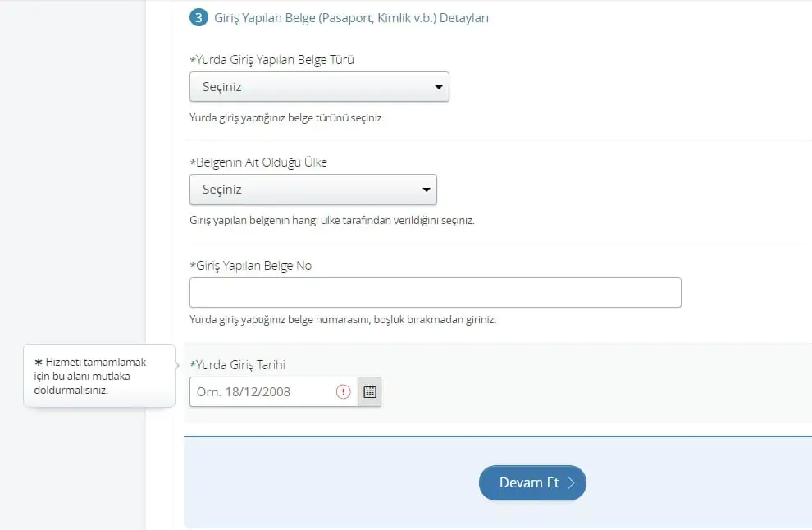812x530 pixels.
Task: Click the Yurda Giriş Yapılan Belge Türü label
Action: pos(271,59)
